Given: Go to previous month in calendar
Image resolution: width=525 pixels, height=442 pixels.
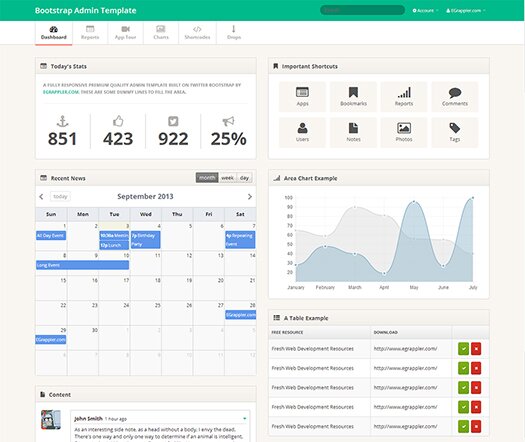Looking at the screenshot, I should 41,197.
